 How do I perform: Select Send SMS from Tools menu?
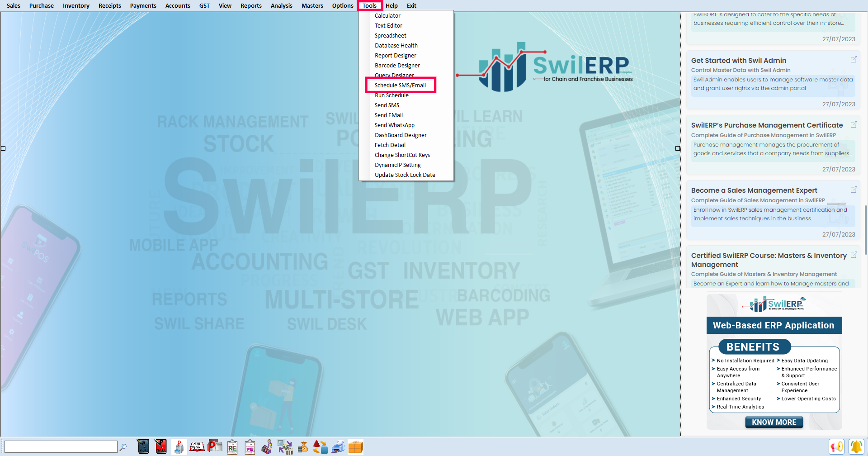(406, 105)
